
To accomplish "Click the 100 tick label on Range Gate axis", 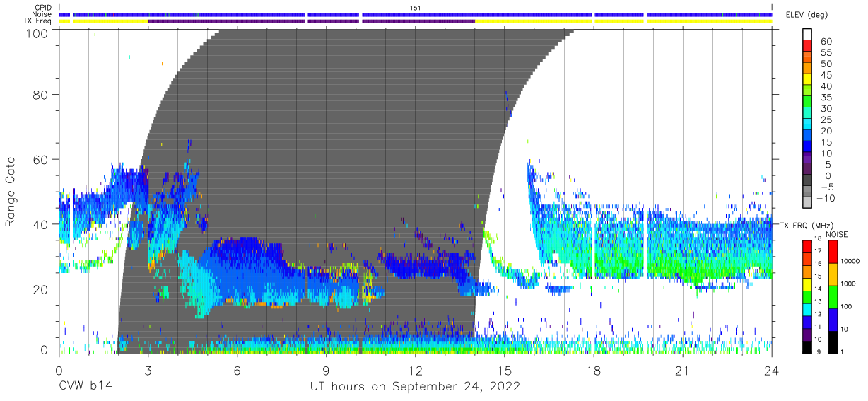I will (36, 33).
